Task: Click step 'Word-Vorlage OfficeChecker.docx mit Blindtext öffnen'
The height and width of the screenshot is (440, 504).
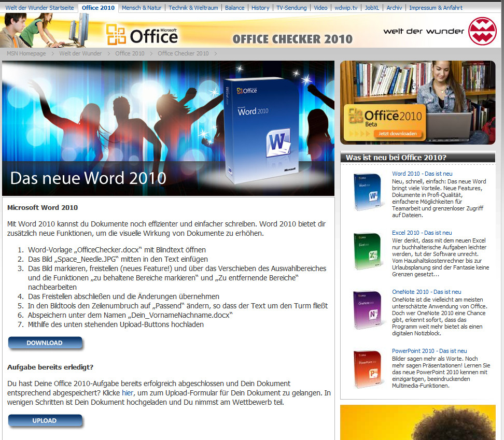Action: [117, 250]
